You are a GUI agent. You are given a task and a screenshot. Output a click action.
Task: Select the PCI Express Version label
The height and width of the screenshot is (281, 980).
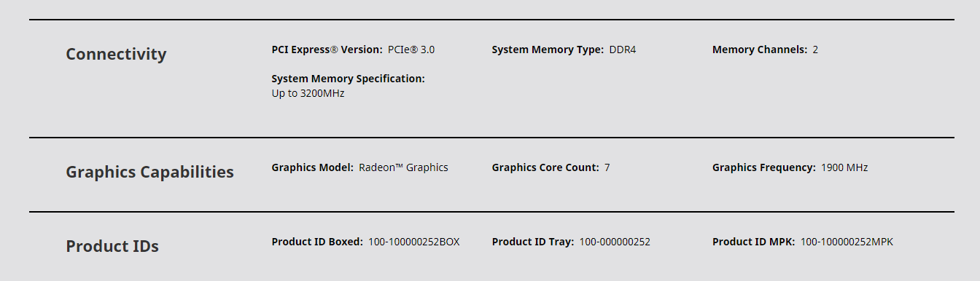pos(327,50)
